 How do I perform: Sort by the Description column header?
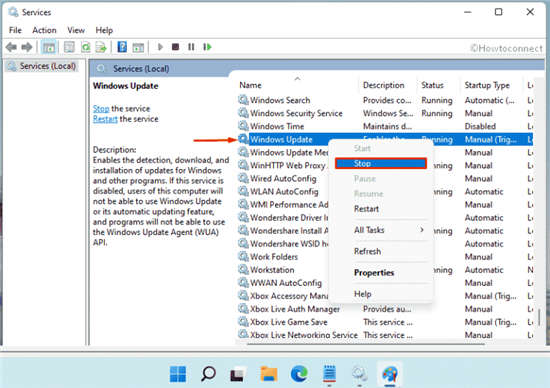[384, 85]
